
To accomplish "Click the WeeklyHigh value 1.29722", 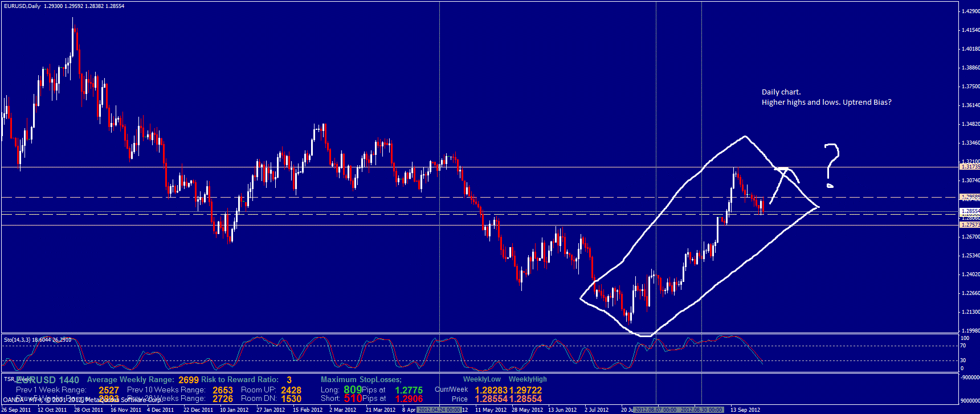I will (x=525, y=390).
